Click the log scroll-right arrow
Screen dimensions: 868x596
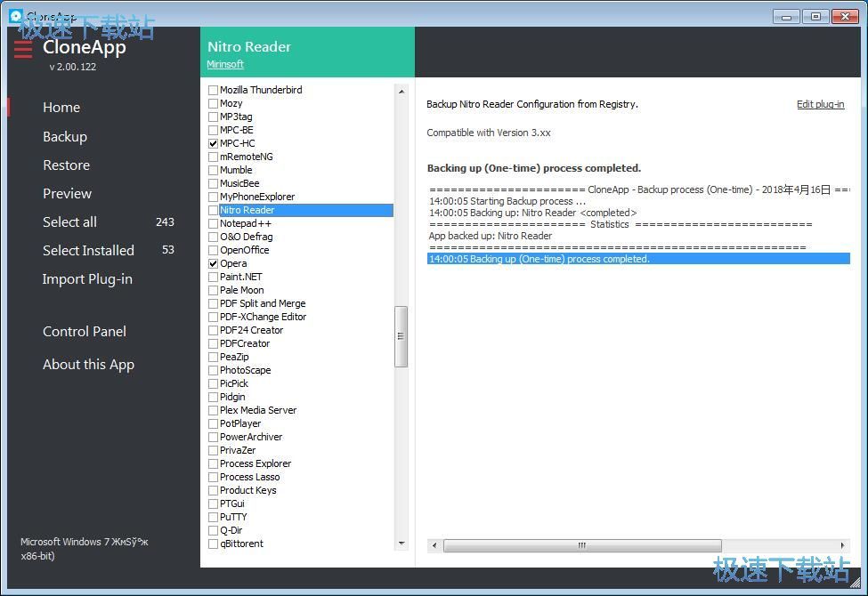842,545
